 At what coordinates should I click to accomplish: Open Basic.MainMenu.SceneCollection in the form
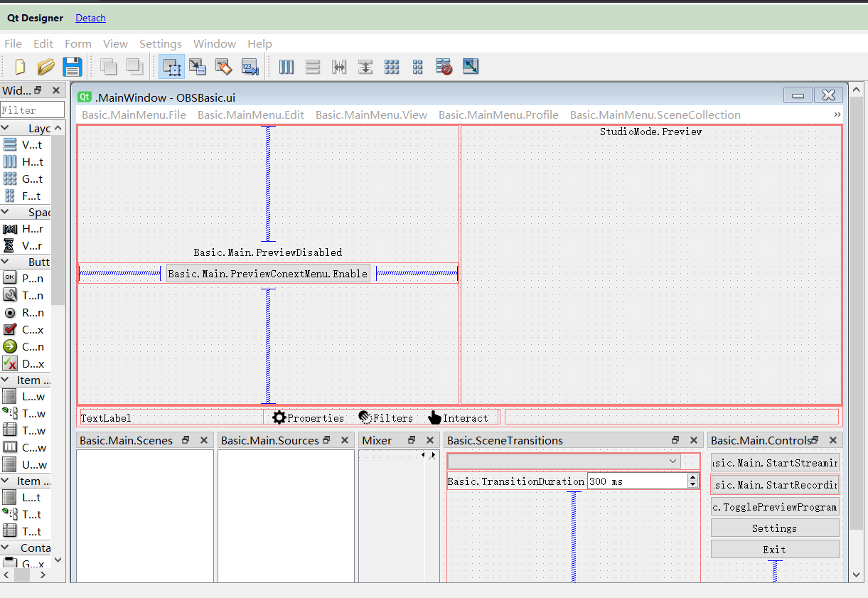point(655,114)
